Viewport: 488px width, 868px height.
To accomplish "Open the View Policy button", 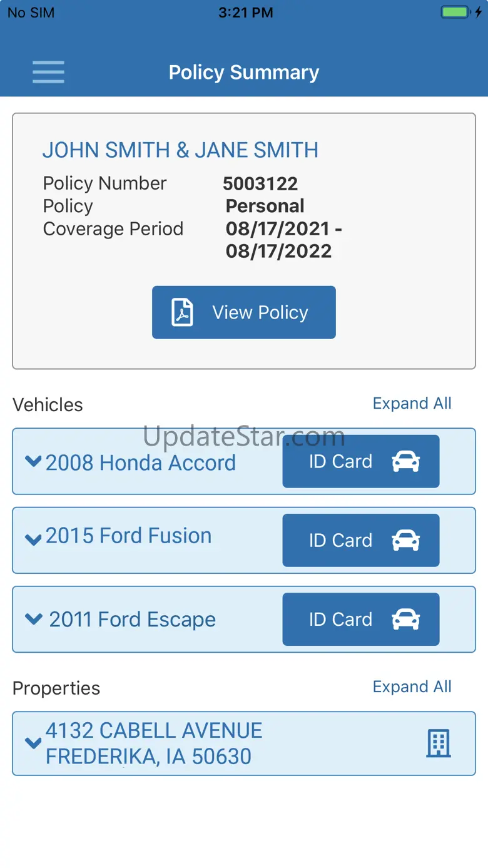I will pos(244,312).
